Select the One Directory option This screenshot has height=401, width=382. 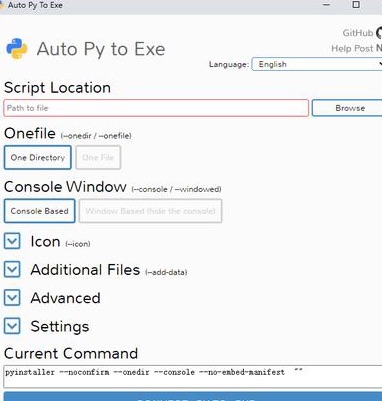pos(38,157)
